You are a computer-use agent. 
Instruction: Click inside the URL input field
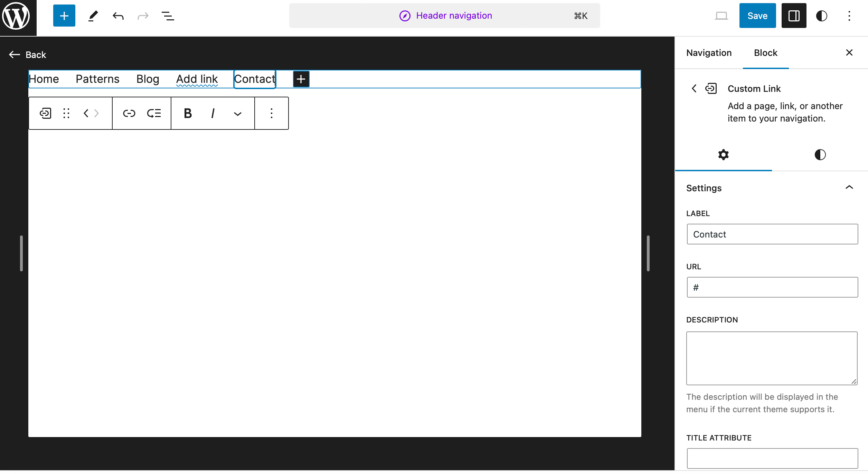pos(772,287)
